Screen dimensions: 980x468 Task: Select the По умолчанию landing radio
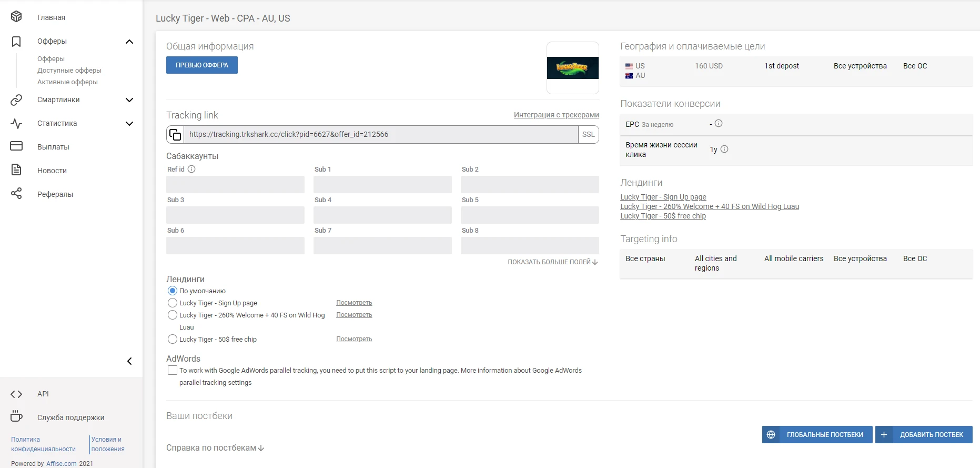173,291
